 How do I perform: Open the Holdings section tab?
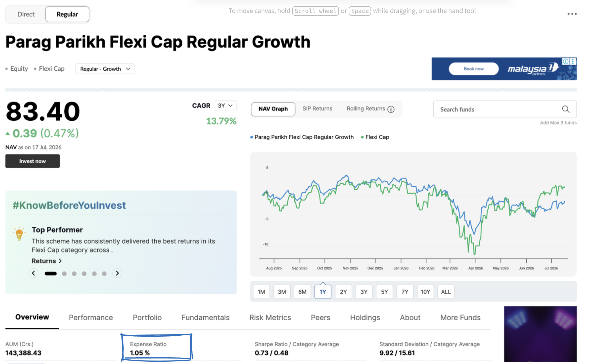[365, 317]
